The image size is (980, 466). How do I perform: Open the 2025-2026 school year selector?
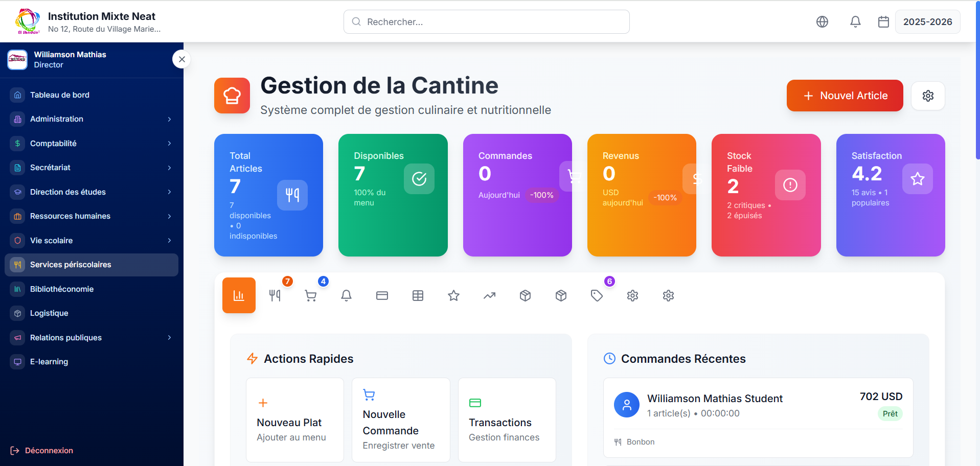(927, 22)
